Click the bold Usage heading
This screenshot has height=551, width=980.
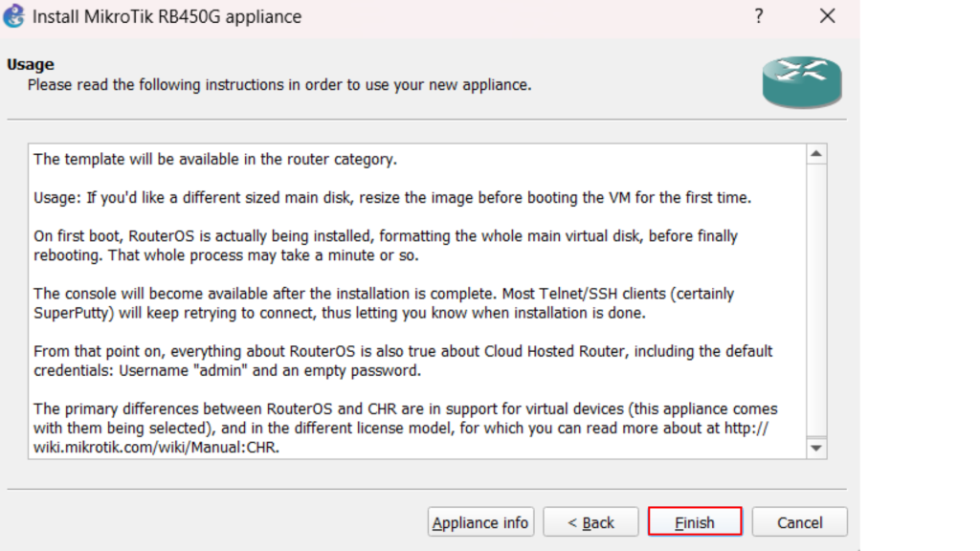click(31, 65)
